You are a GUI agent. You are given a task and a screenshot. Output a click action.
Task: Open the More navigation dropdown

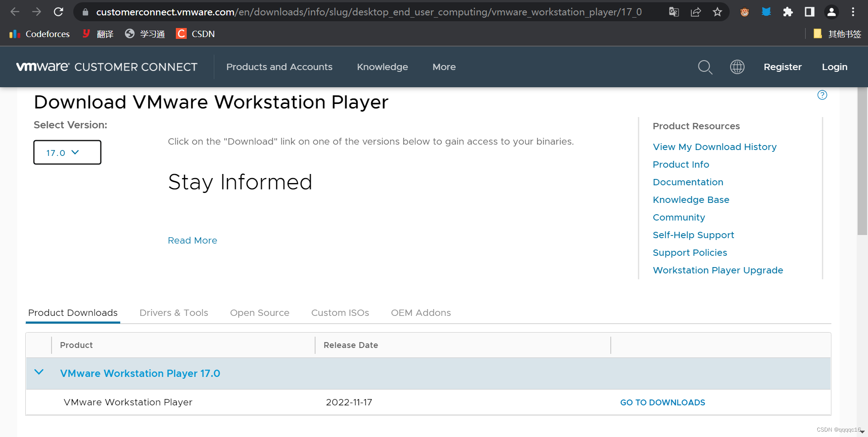pyautogui.click(x=443, y=67)
